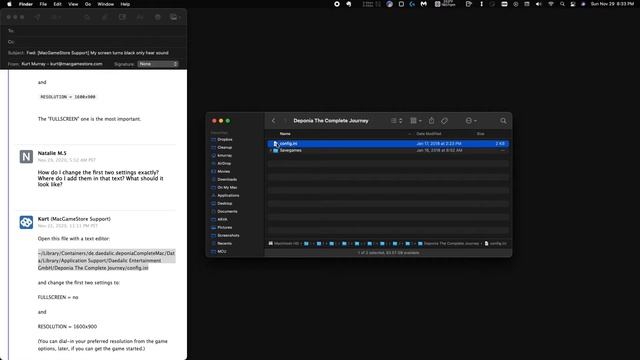The width and height of the screenshot is (640, 360).
Task: Sort by the Date Modified column header
Action: click(429, 134)
